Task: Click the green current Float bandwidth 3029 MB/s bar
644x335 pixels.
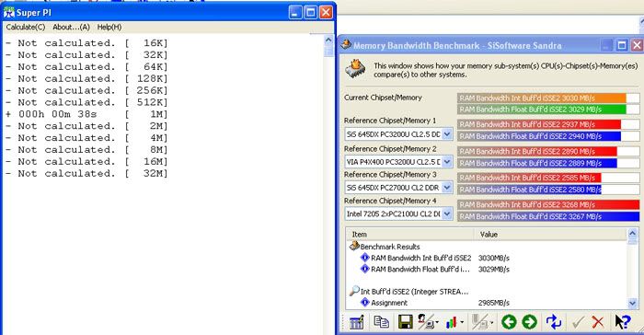Action: point(542,110)
